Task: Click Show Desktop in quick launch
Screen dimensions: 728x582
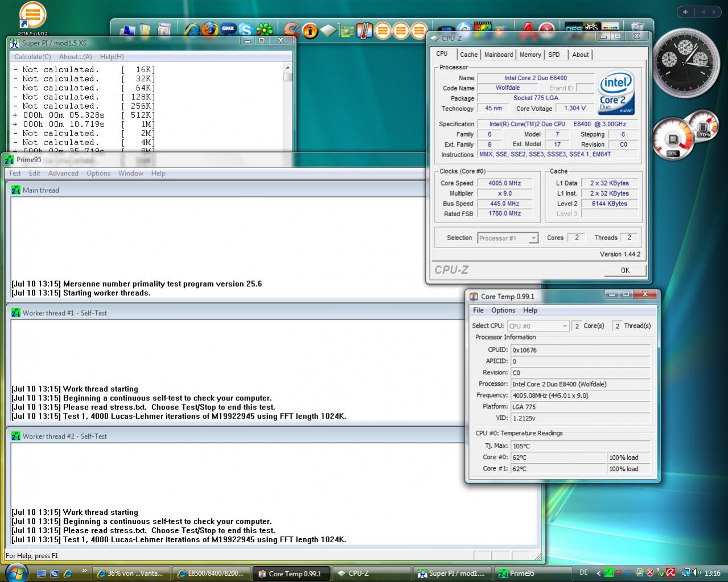Action: coord(42,573)
